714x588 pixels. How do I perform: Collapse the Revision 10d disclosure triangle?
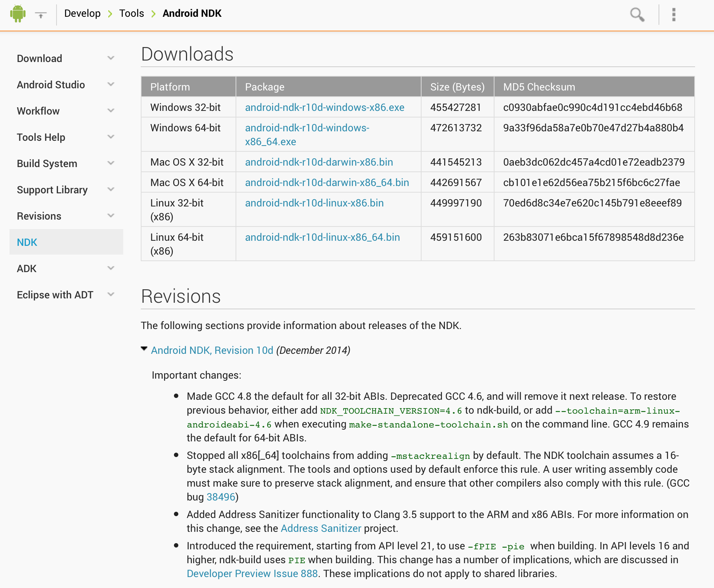144,349
